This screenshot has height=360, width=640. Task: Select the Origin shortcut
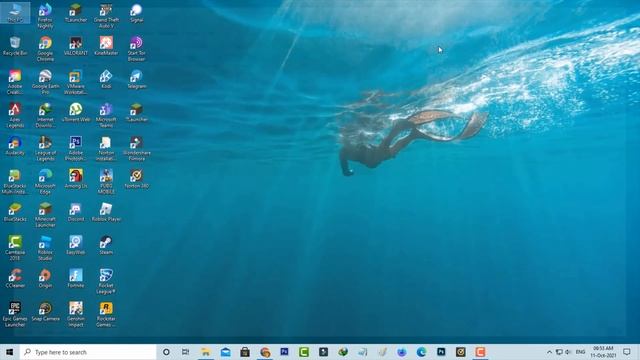45,278
